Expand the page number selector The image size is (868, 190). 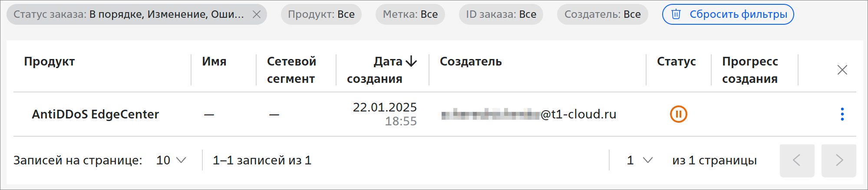tap(640, 161)
